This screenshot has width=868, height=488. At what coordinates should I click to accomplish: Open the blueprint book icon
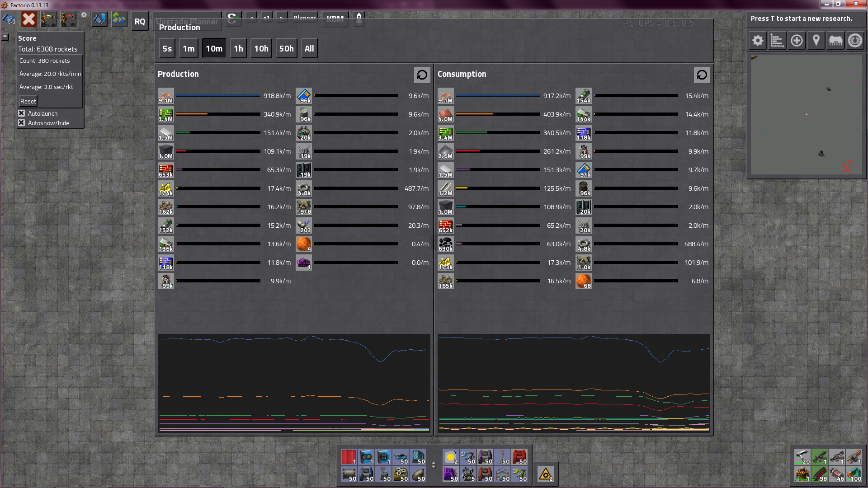coord(99,19)
